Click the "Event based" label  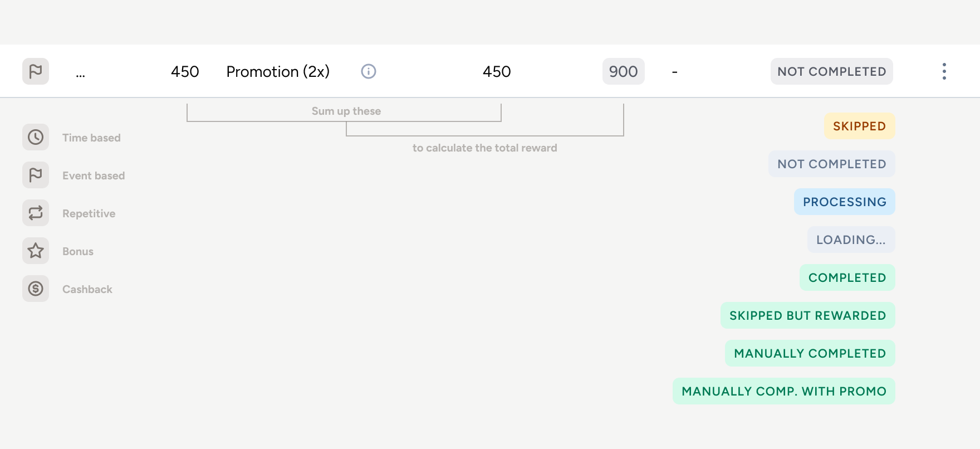point(94,175)
